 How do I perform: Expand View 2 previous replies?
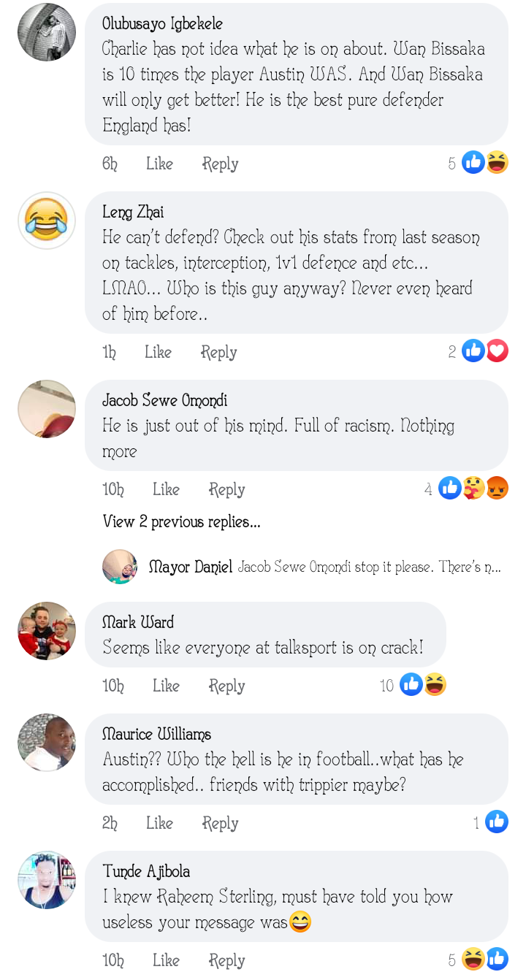coord(181,521)
